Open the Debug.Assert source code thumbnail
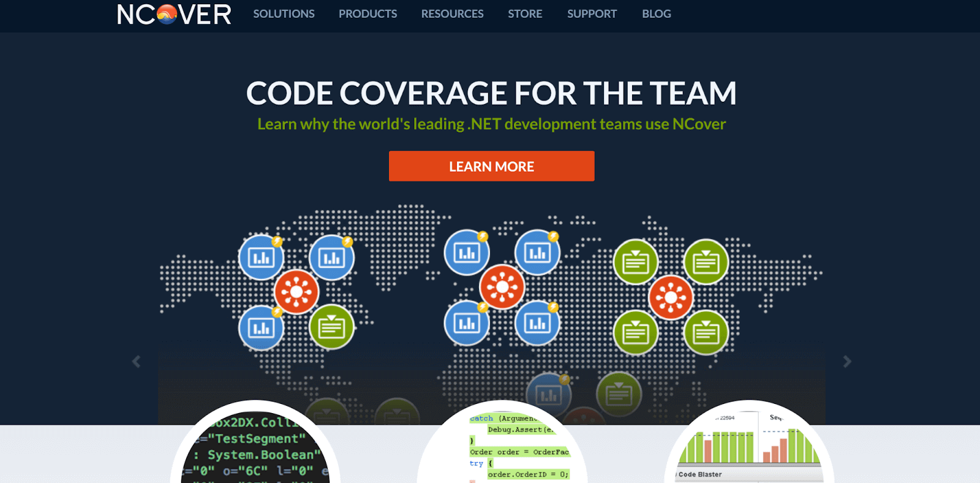980x483 pixels. [x=502, y=443]
